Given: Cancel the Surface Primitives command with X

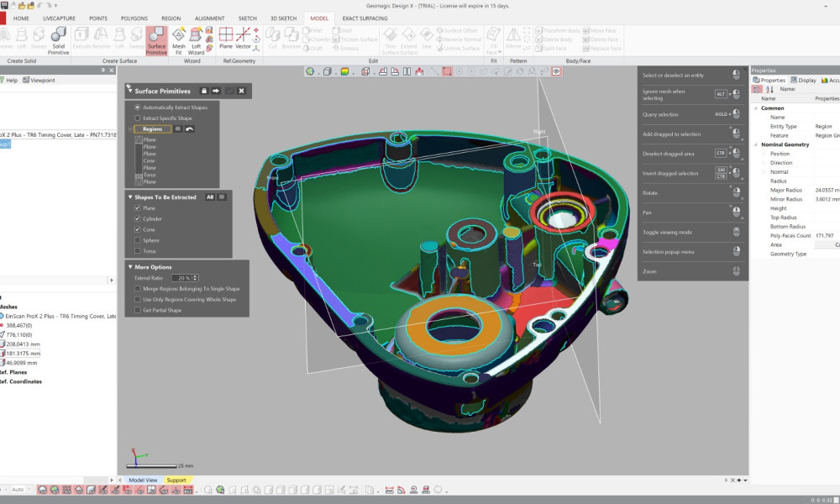Looking at the screenshot, I should click(242, 91).
